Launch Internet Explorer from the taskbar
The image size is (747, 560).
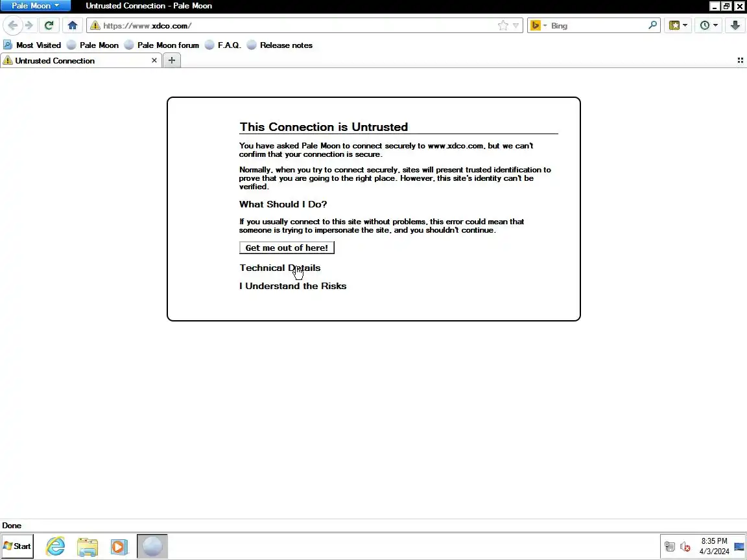[x=55, y=546]
